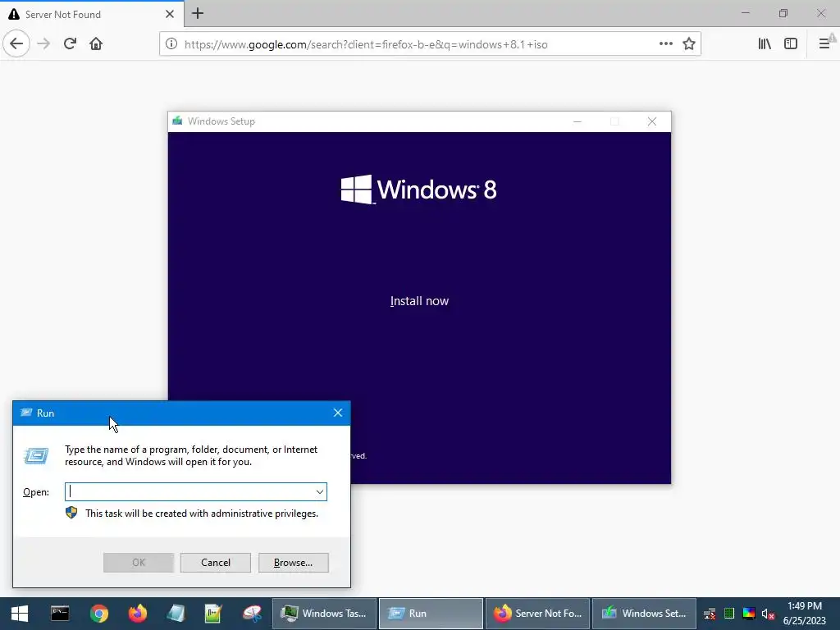Launch Command Prompt from taskbar
Image resolution: width=840 pixels, height=630 pixels.
[60, 614]
